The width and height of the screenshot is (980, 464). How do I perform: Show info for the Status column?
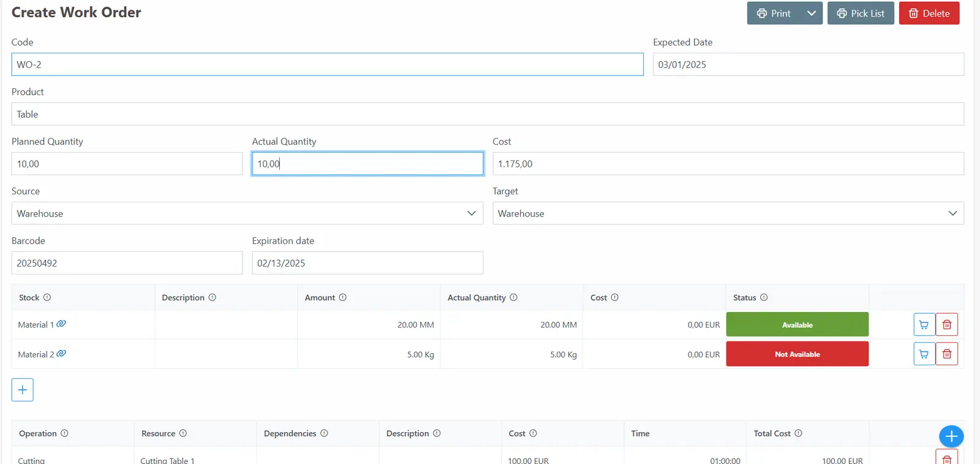[764, 297]
